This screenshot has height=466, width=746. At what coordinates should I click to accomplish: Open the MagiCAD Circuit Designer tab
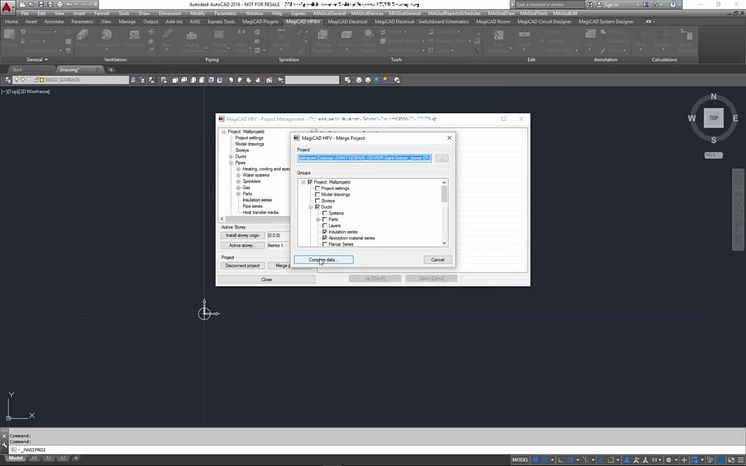pyautogui.click(x=545, y=21)
